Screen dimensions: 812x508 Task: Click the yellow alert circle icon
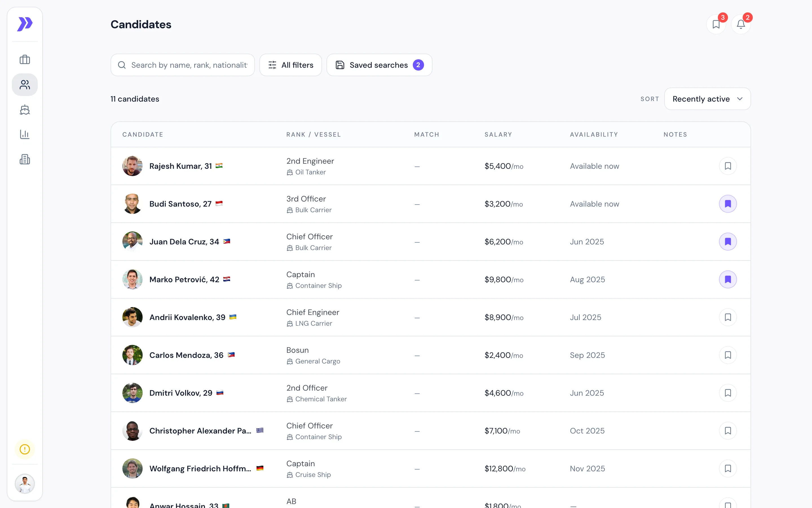25,449
